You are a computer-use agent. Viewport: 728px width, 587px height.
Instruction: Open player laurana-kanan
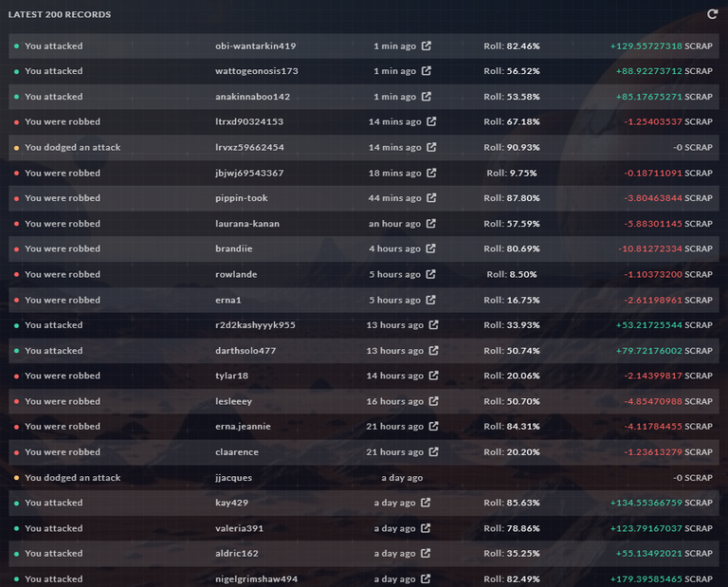(247, 224)
